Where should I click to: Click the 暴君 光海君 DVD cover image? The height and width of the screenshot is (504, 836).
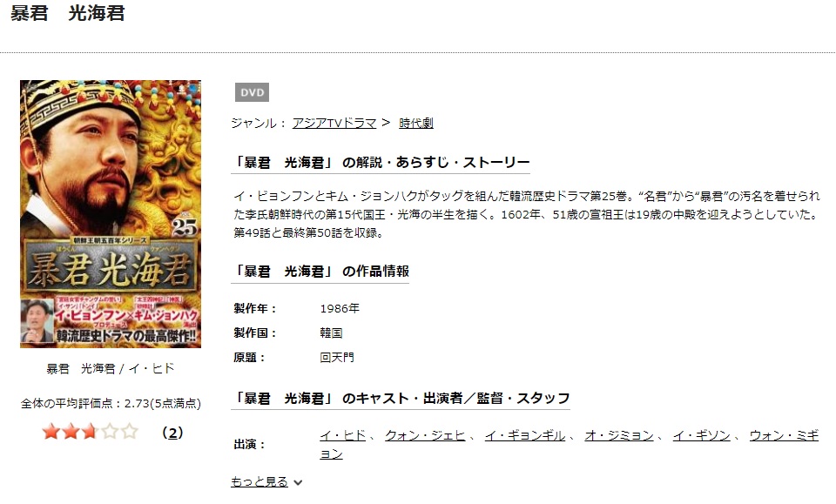[x=111, y=213]
